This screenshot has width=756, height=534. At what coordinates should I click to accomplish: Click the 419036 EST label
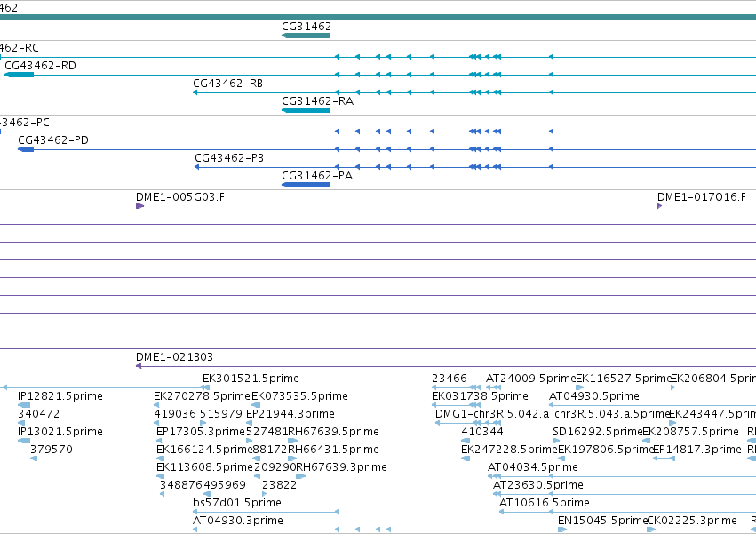175,414
